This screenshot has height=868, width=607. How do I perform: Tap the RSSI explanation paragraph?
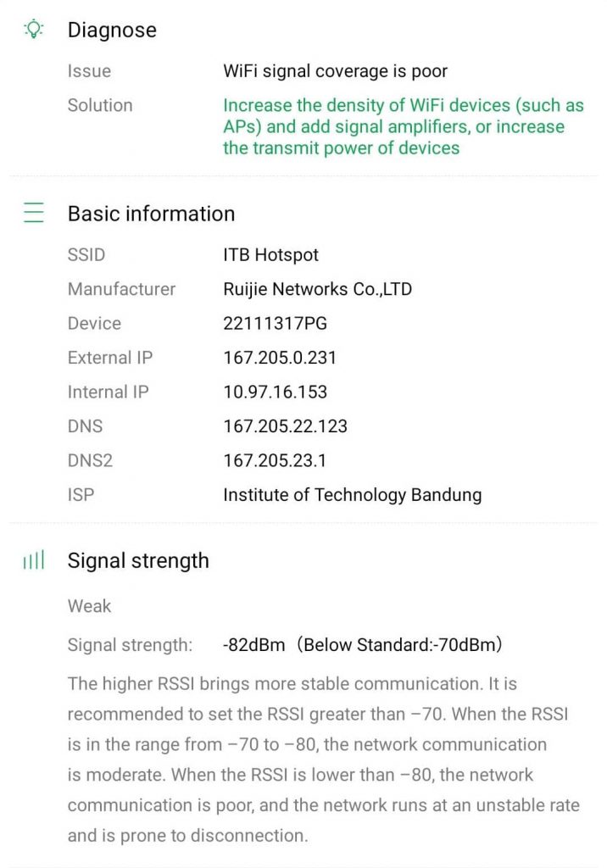(322, 759)
